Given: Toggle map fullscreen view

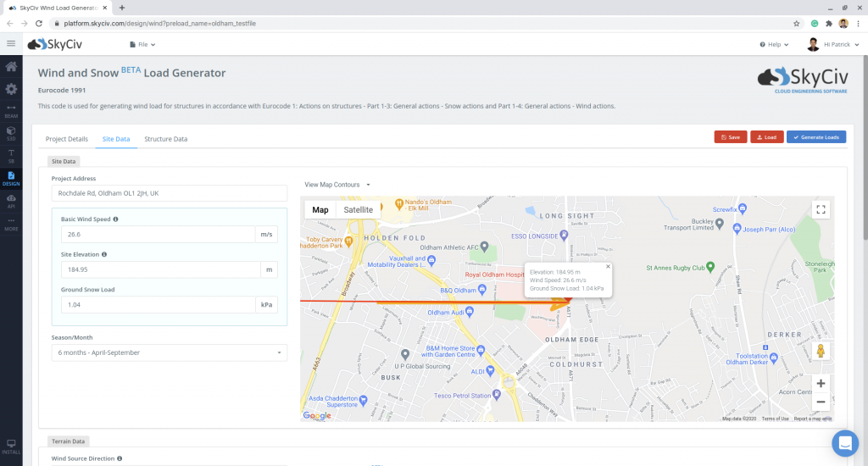Looking at the screenshot, I should click(820, 209).
